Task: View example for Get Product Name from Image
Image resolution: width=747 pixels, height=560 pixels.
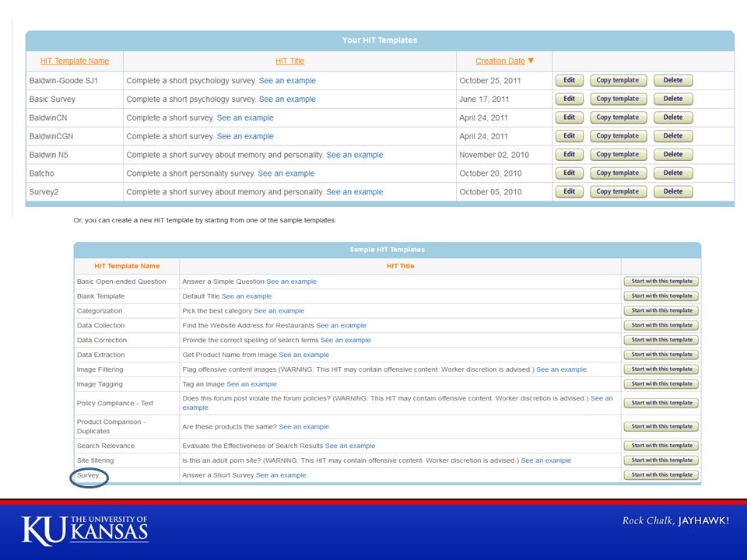Action: click(304, 355)
